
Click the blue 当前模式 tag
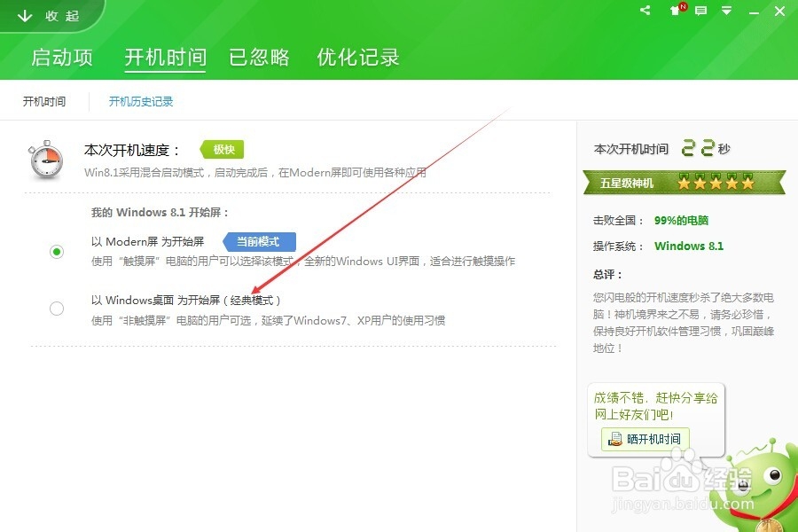pos(259,241)
